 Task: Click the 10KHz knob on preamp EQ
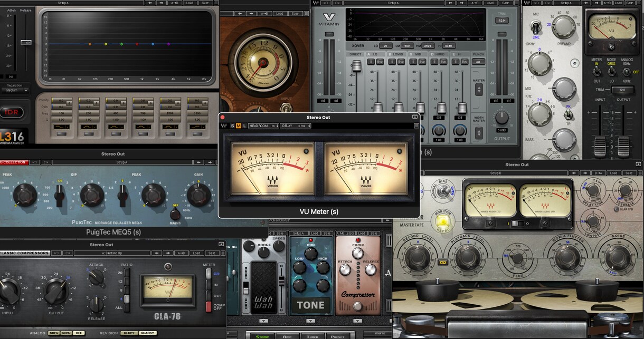[x=539, y=63]
